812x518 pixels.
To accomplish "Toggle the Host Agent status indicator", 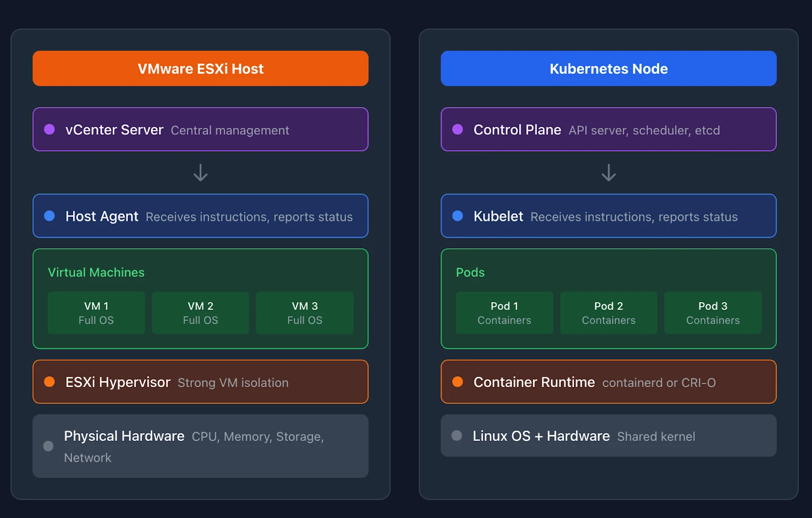I will (49, 216).
